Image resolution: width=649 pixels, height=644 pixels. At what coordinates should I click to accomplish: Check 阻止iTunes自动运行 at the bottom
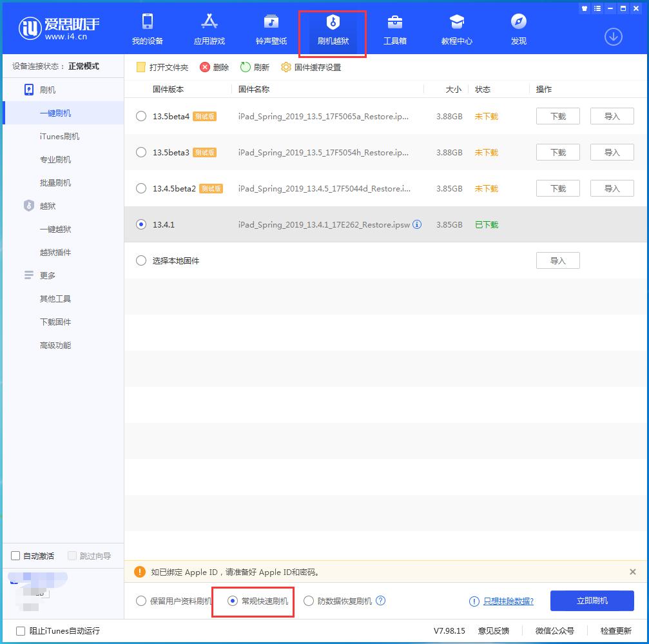12,631
